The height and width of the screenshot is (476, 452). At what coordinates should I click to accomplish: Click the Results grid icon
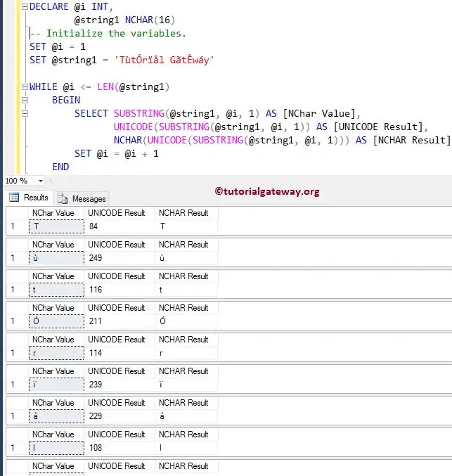tap(14, 198)
